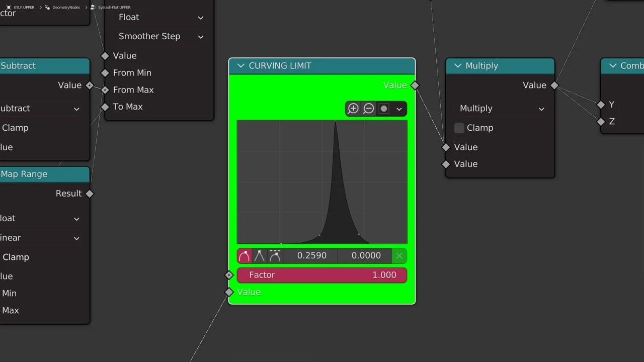The image size is (644, 362).
Task: Click EYLF.UPPER in the breadcrumb path
Action: pyautogui.click(x=24, y=8)
